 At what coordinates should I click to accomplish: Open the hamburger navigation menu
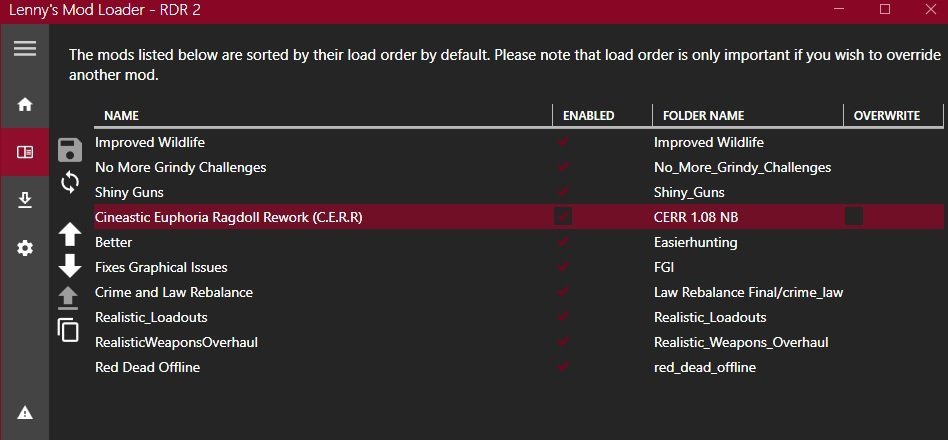pyautogui.click(x=25, y=48)
